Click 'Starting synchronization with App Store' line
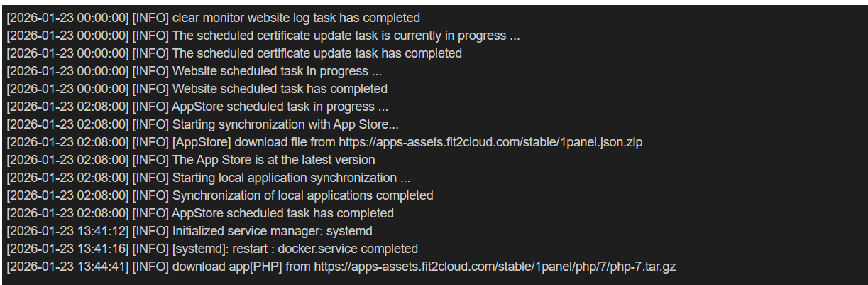The image size is (868, 285). [280, 124]
